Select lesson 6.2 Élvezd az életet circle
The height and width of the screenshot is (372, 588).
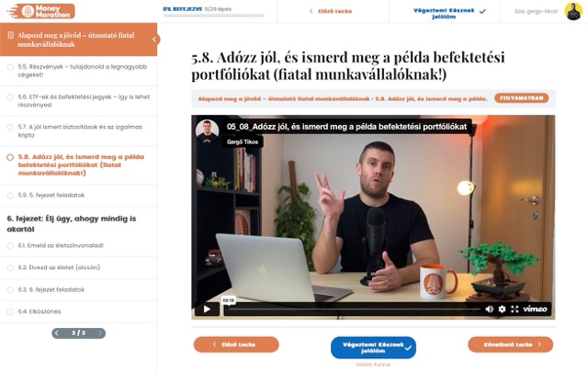point(10,268)
